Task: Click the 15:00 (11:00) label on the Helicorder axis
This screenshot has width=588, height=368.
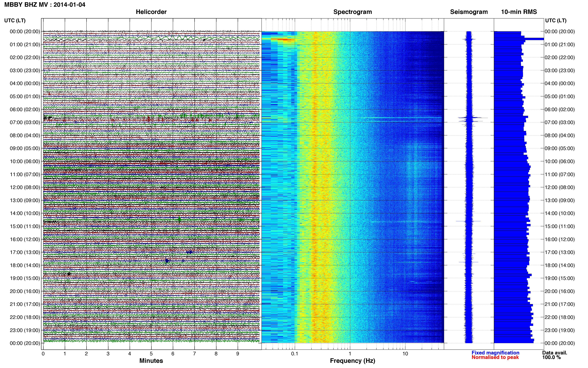Action: tap(25, 226)
